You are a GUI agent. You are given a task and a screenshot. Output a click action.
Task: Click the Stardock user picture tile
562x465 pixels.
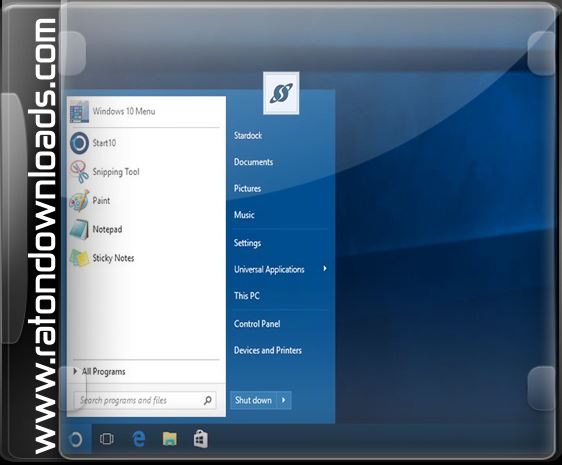click(x=281, y=93)
